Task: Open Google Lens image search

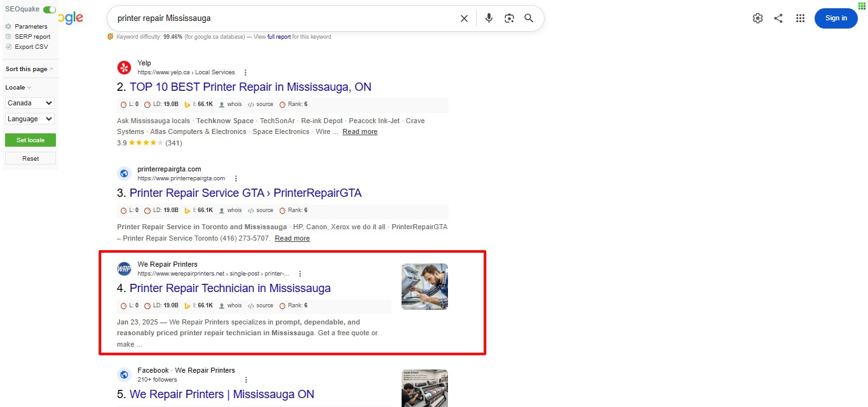Action: click(509, 18)
